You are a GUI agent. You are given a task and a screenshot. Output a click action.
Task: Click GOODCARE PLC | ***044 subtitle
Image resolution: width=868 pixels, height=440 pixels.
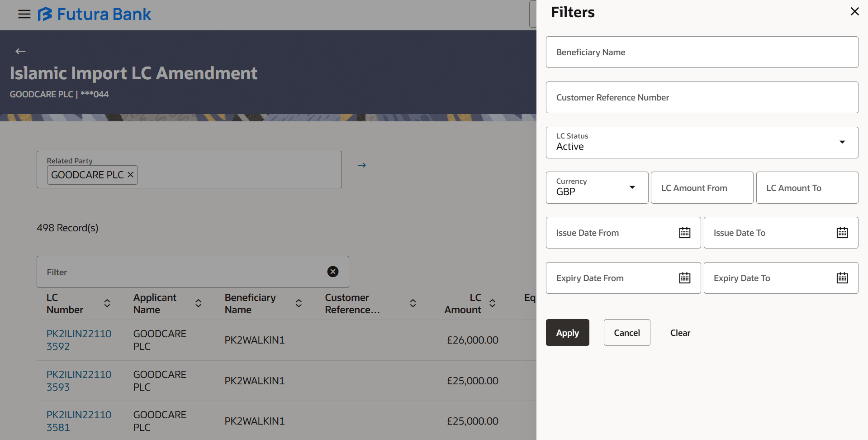click(59, 94)
